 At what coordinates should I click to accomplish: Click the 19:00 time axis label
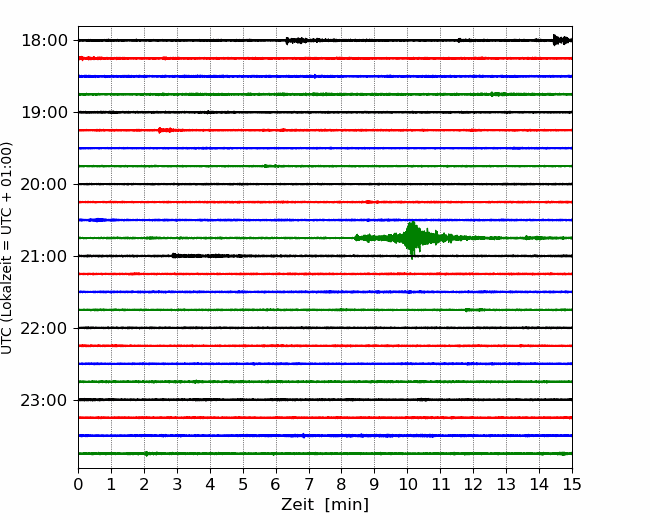[x=44, y=112]
